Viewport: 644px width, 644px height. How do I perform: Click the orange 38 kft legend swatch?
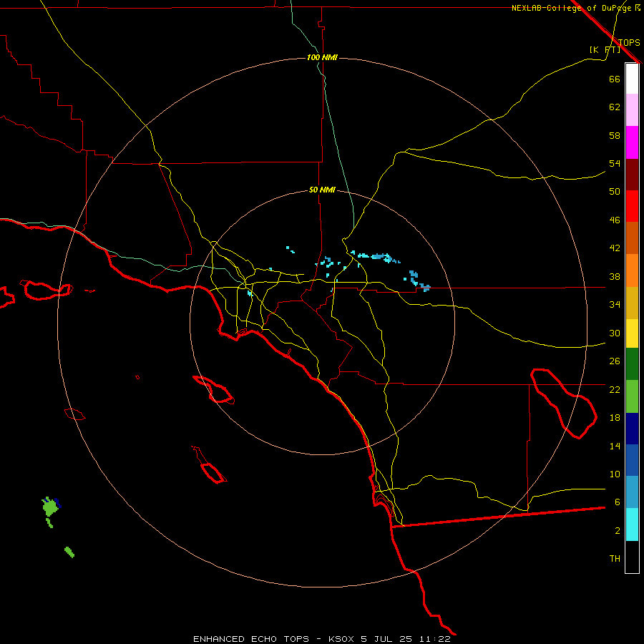click(x=632, y=270)
